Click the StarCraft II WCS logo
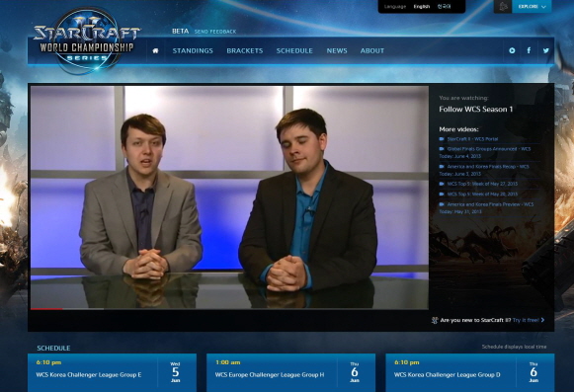 (x=87, y=40)
